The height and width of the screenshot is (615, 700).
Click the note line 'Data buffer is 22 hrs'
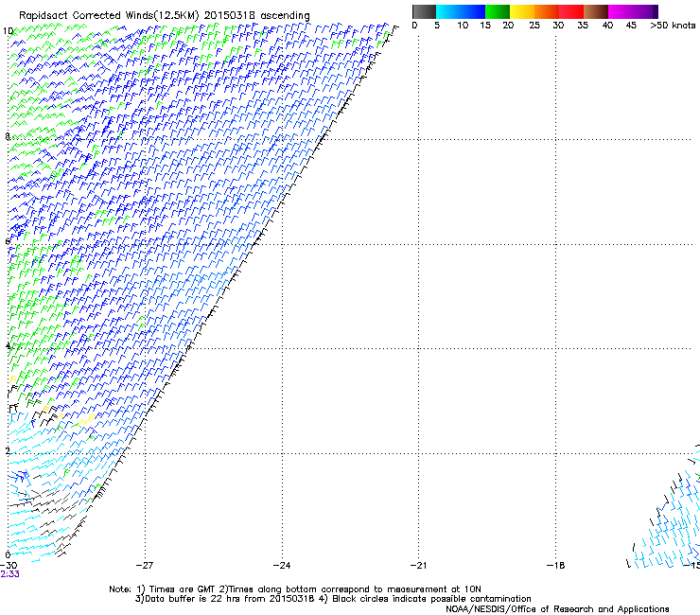[x=194, y=599]
